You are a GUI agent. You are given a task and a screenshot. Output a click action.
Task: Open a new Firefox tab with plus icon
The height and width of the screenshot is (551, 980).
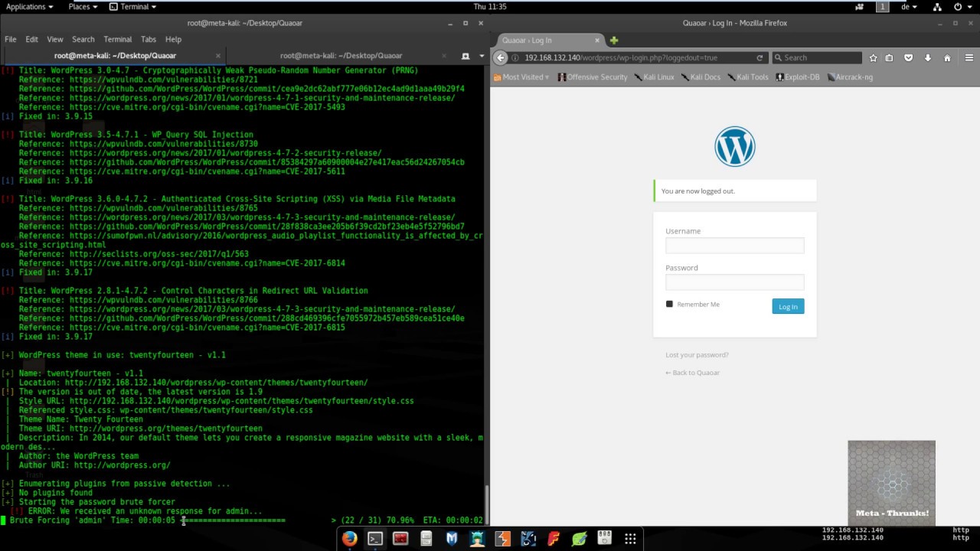(614, 40)
